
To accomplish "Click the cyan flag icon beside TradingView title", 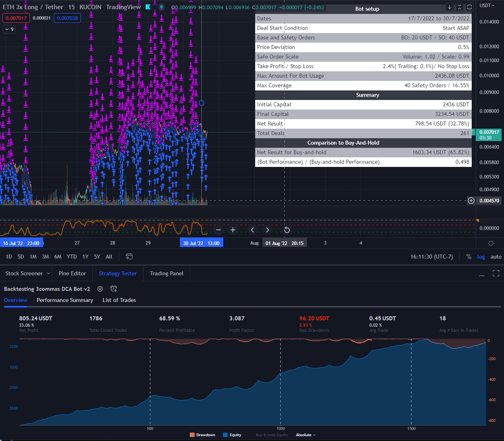I will pyautogui.click(x=148, y=7).
